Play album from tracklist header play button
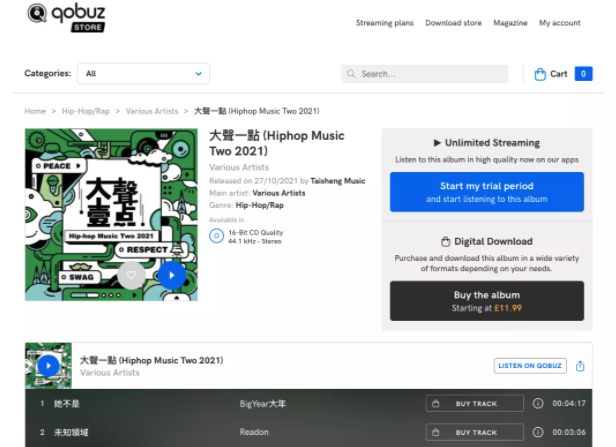Screen dimensions: 616x447 click(48, 366)
